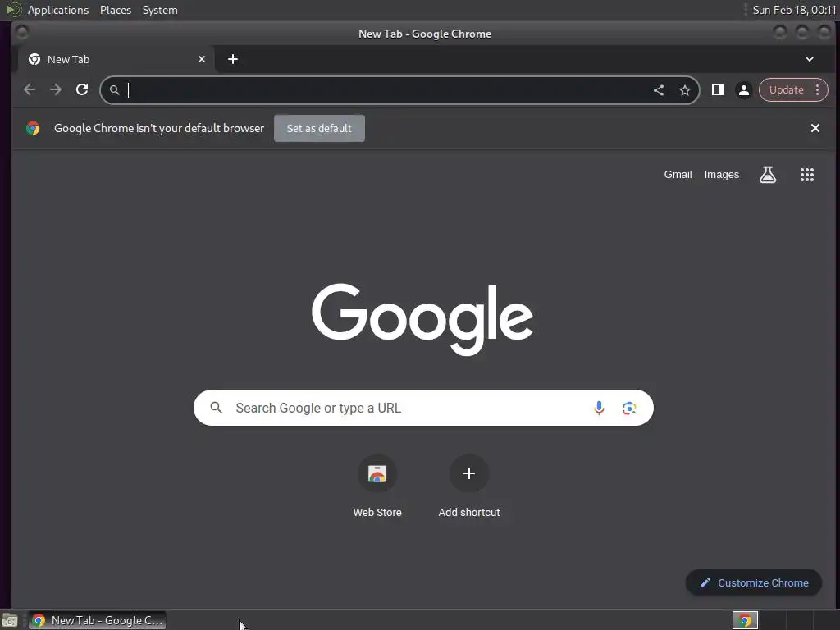
Task: Click the Chrome tray icon on bottom panel
Action: click(745, 620)
